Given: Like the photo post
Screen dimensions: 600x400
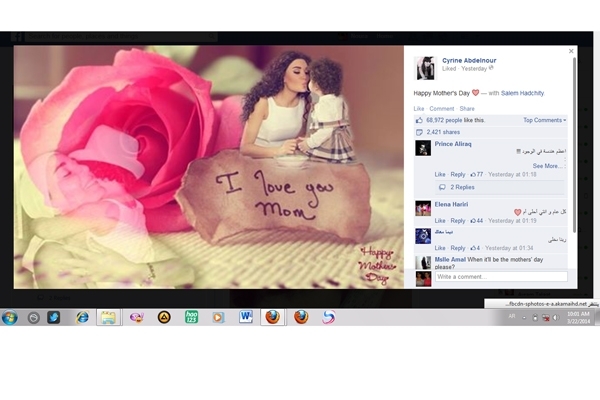Looking at the screenshot, I should coord(419,108).
